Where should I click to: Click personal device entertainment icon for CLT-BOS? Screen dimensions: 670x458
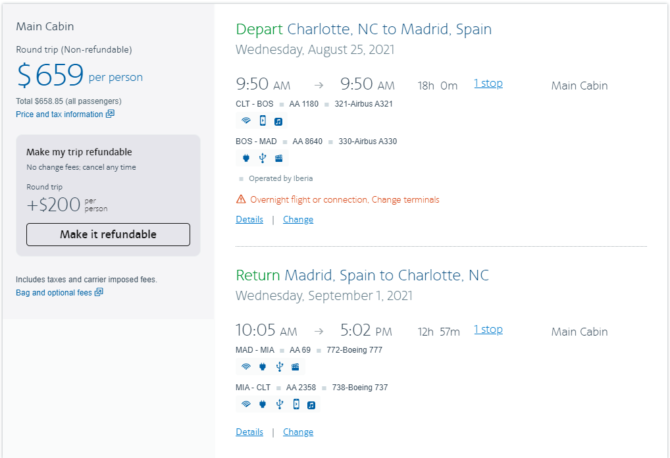(x=263, y=121)
